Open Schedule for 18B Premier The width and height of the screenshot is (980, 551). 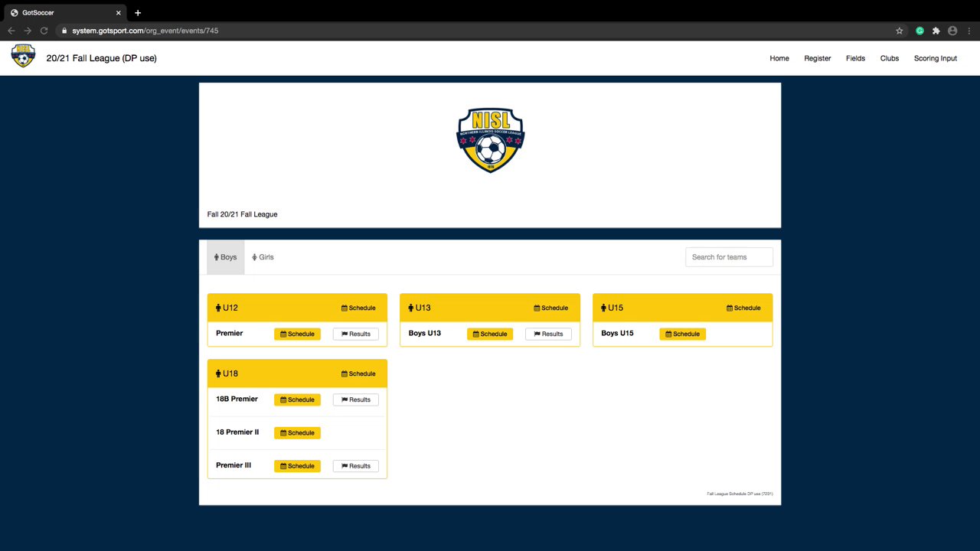pos(297,399)
